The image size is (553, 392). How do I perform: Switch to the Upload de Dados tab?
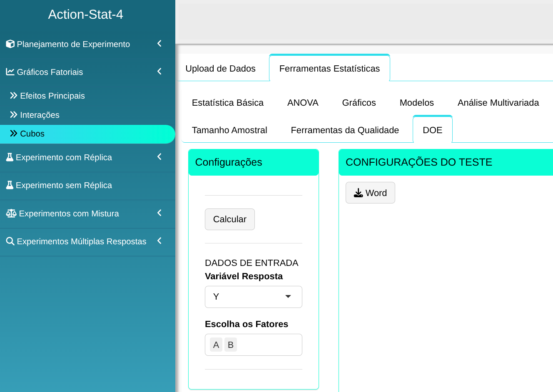pos(220,69)
